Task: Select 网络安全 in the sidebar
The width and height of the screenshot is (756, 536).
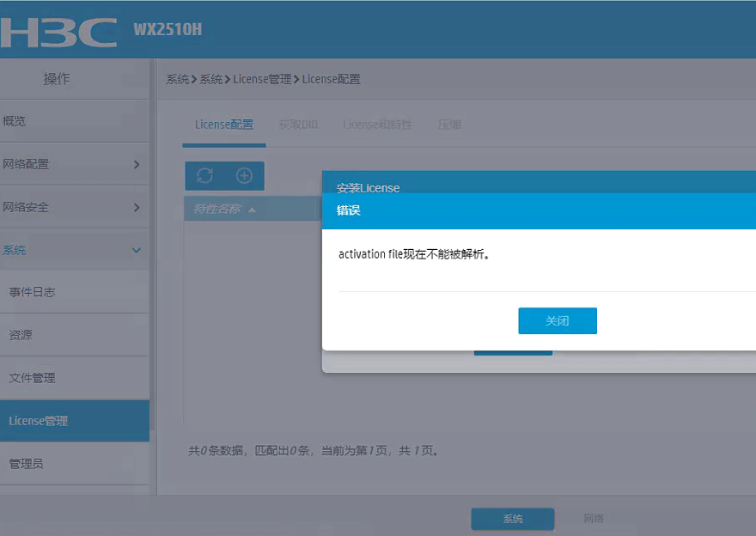Action: coord(75,207)
